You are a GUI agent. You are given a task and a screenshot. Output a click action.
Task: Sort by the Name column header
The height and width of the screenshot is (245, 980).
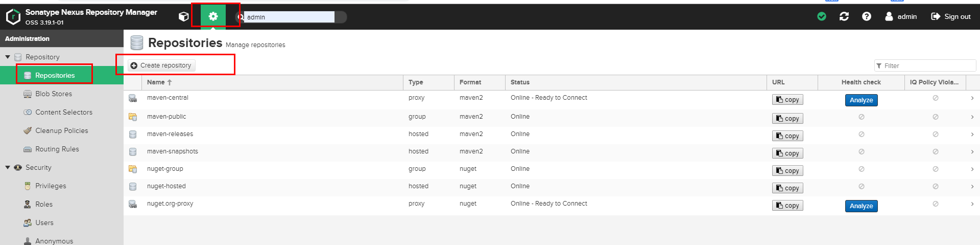click(x=272, y=82)
